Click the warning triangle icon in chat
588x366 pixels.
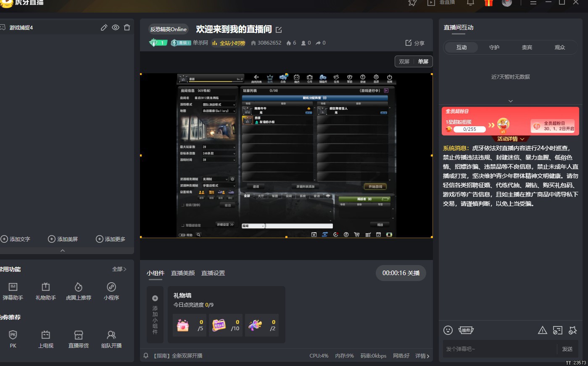pyautogui.click(x=543, y=330)
